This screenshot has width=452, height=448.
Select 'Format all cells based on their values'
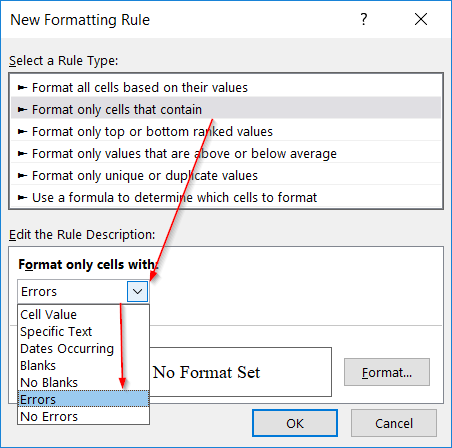coord(226,88)
